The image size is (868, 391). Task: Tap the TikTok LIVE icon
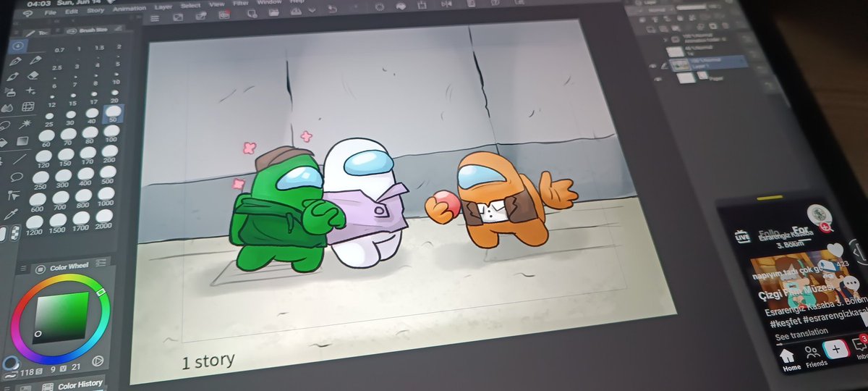741,236
